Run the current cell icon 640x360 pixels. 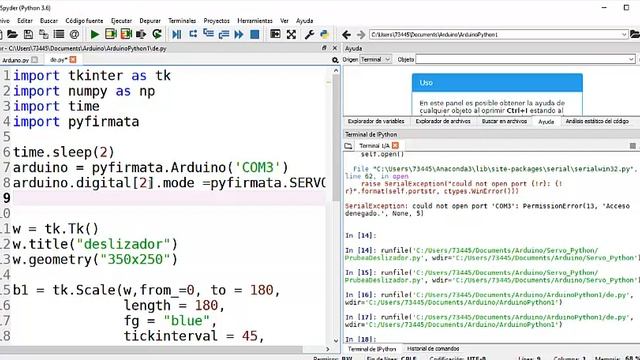111,34
